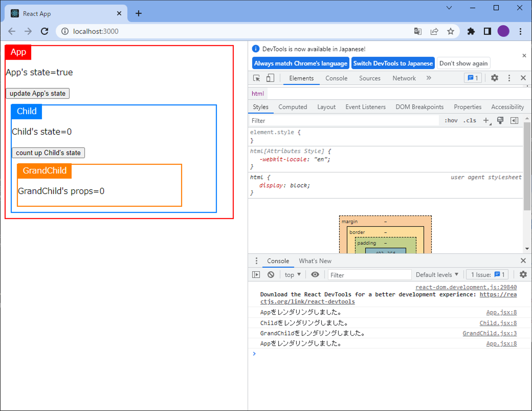This screenshot has width=532, height=411.
Task: Toggle the computed styles sidebar
Action: [514, 120]
